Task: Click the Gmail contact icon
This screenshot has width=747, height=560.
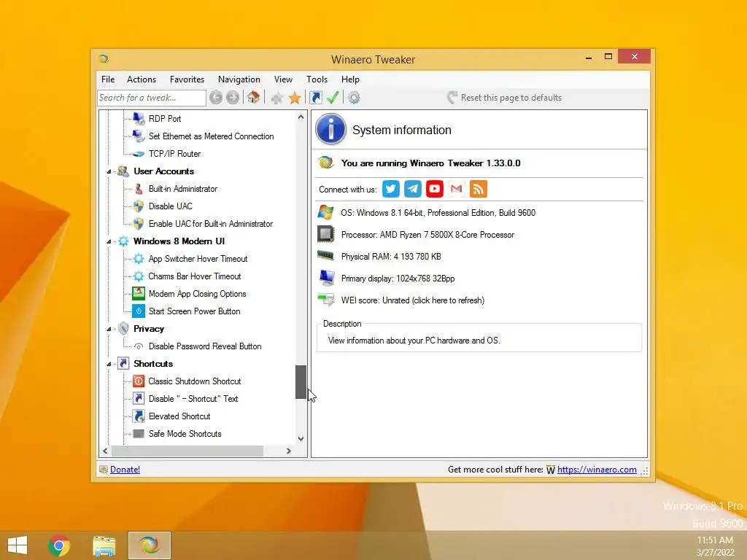Action: coord(457,189)
